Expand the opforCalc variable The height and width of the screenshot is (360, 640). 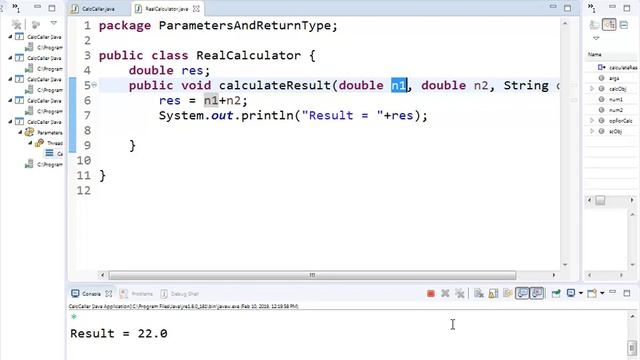(x=592, y=120)
